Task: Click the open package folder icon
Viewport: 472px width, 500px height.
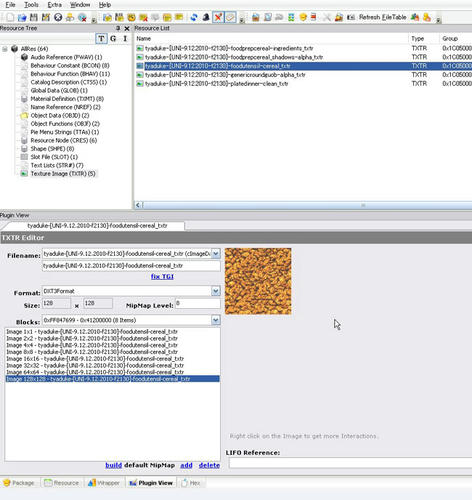Action: (x=22, y=17)
